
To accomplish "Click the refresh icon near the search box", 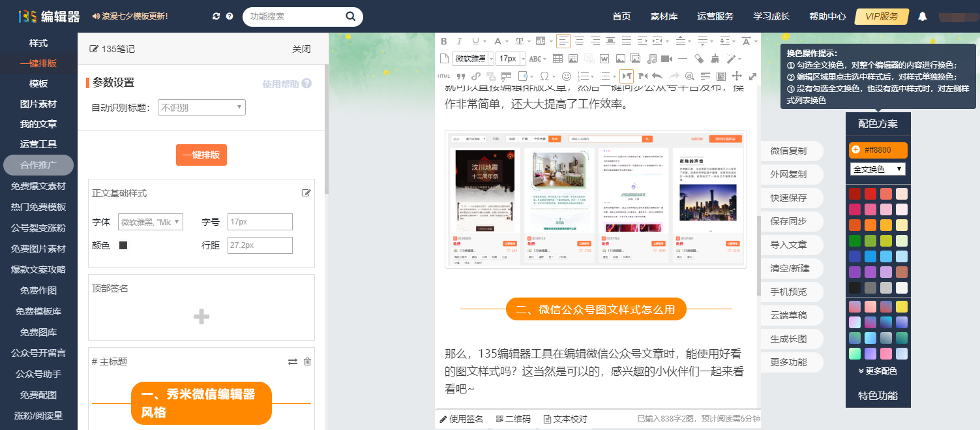I will coord(216,16).
